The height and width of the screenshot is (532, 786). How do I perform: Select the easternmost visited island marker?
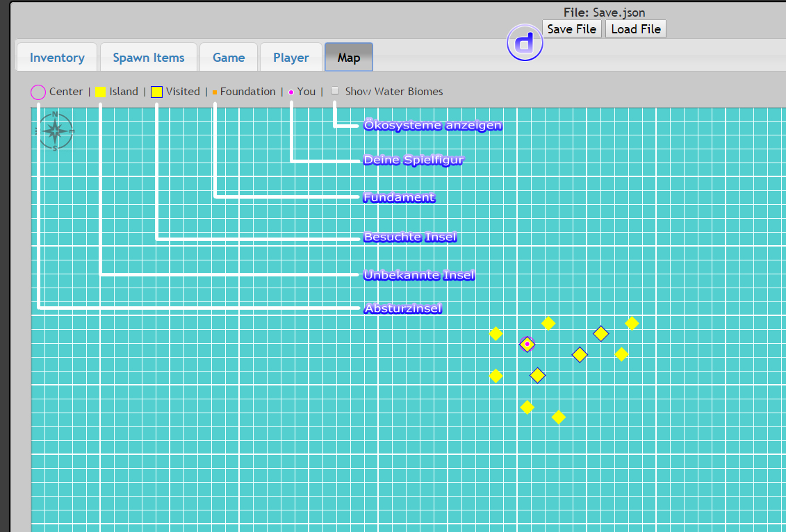600,333
